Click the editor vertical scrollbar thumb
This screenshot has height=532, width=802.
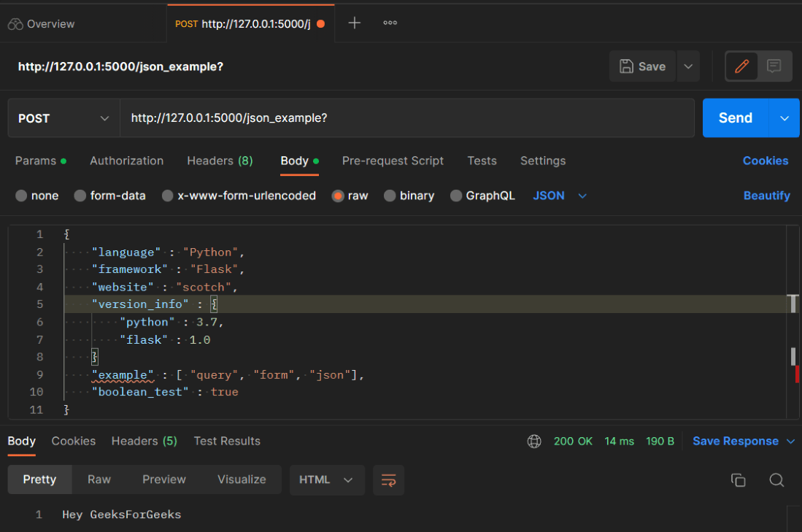(x=793, y=357)
